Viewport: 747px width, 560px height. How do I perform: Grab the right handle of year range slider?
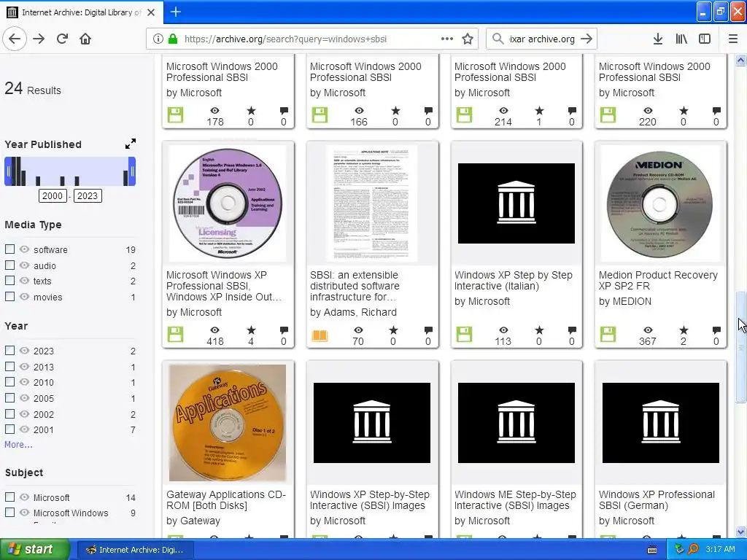pyautogui.click(x=132, y=171)
